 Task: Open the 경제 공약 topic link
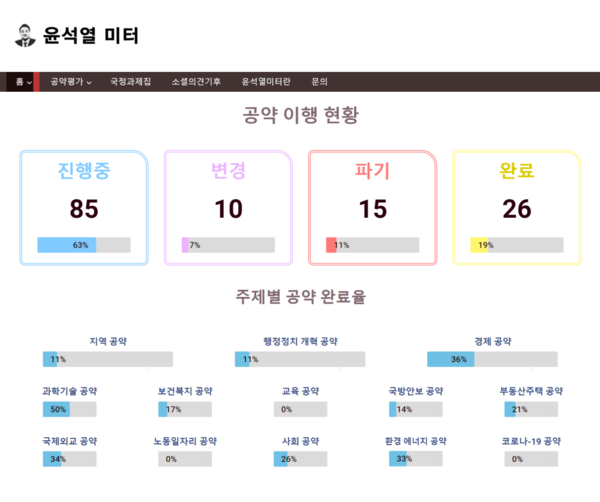pyautogui.click(x=492, y=342)
